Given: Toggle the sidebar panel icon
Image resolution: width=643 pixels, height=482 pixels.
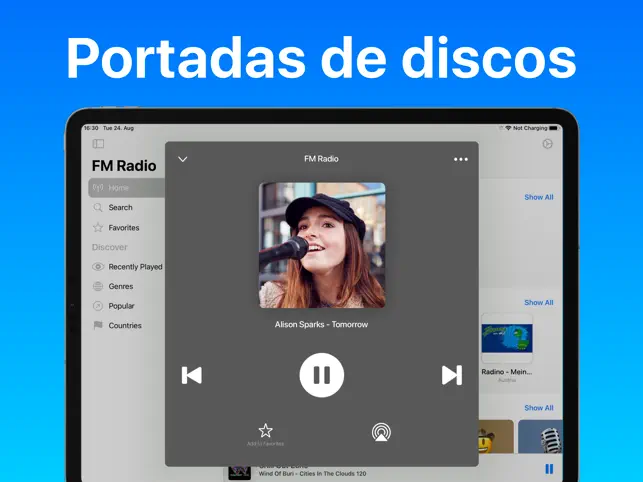Looking at the screenshot, I should [98, 144].
